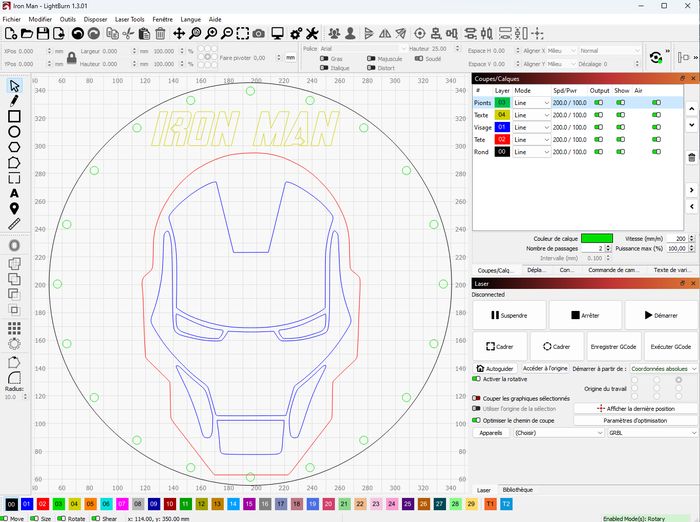Open Mode dropdown for Tete layer
This screenshot has width=700, height=522.
[531, 140]
